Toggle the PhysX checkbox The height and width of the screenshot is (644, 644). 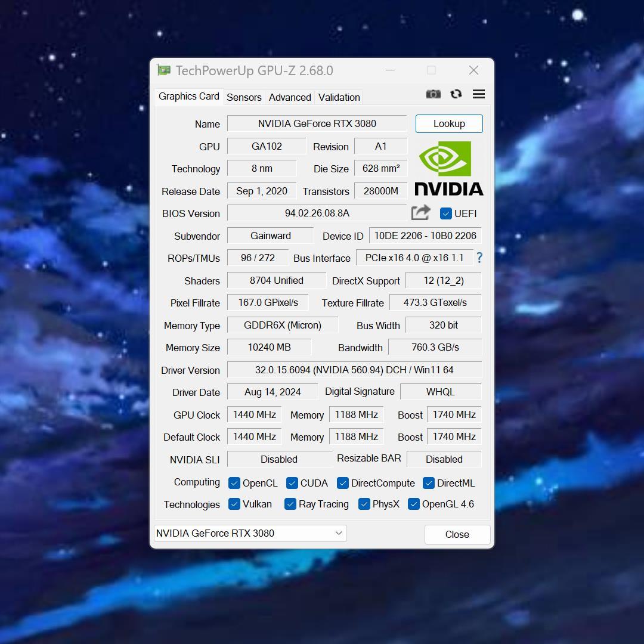click(364, 504)
